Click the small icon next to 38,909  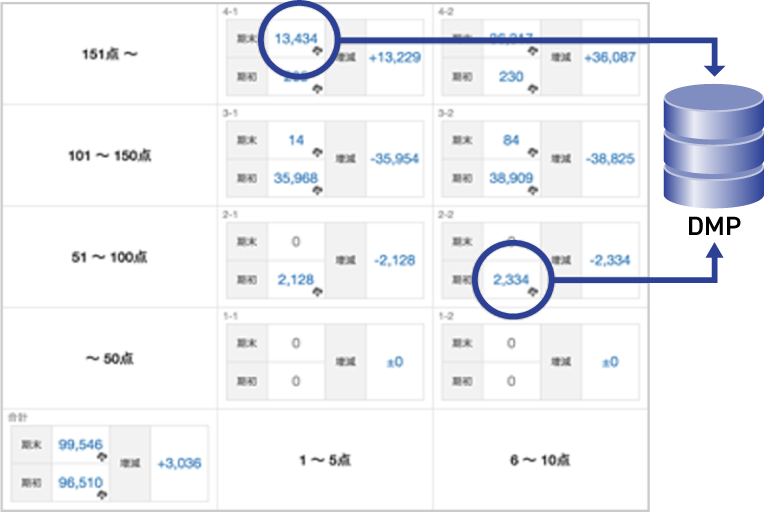tap(532, 190)
